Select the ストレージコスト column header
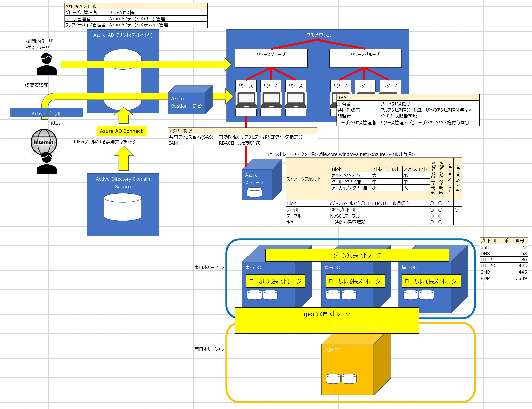The height and width of the screenshot is (409, 532). [x=387, y=169]
